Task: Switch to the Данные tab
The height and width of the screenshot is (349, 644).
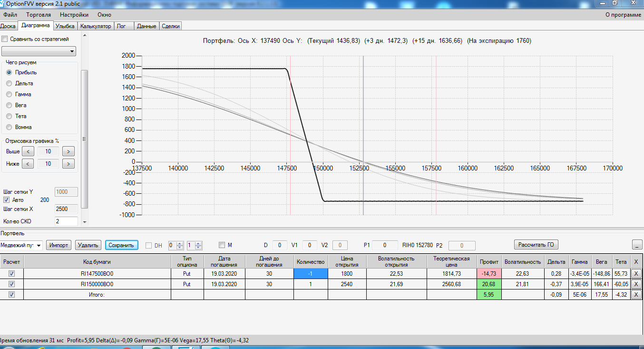Action: (x=146, y=26)
